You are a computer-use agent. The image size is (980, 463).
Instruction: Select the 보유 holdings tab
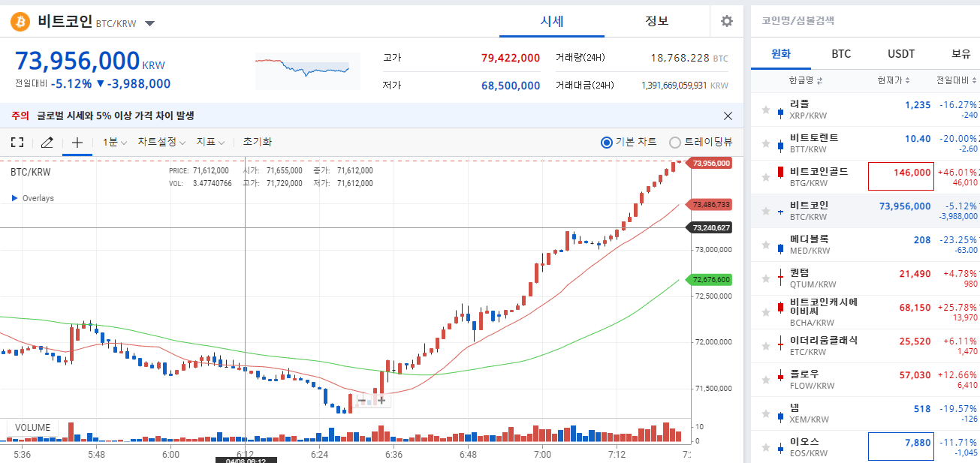click(x=960, y=54)
